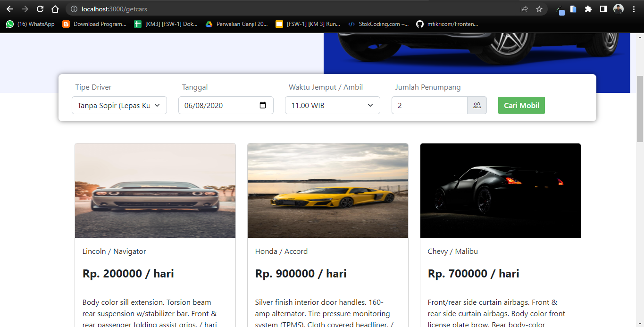Open calendar picker in Tanggal field
Screen dimensions: 644x327
(x=263, y=105)
